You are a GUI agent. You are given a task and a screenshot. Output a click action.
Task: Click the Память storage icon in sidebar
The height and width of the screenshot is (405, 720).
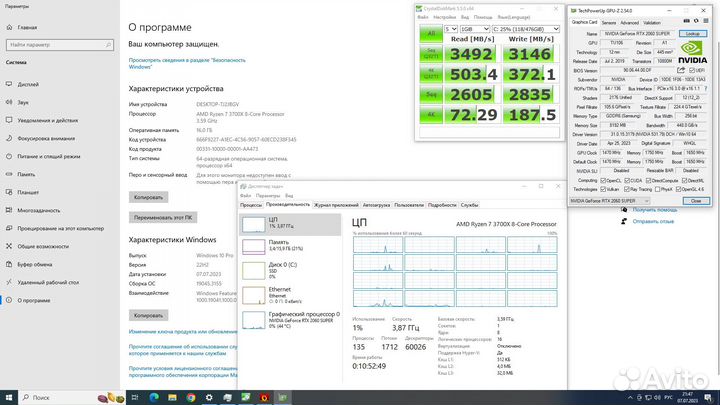click(x=9, y=174)
